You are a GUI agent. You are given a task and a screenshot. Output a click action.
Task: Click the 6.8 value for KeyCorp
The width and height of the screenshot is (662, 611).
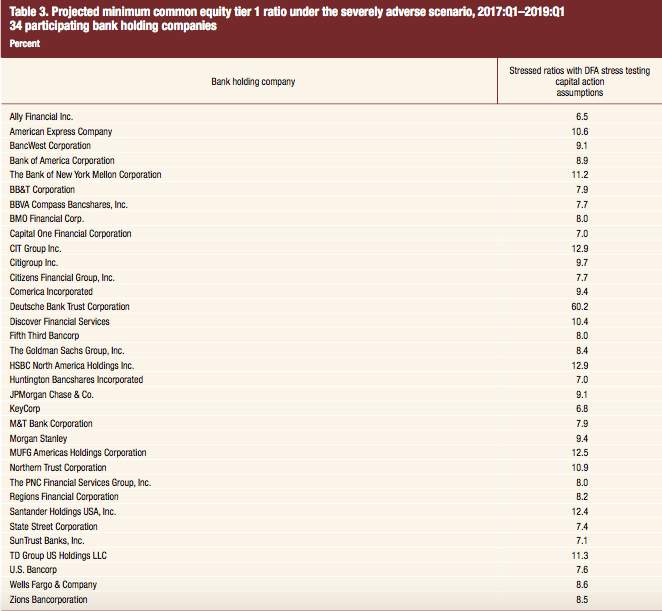tap(582, 409)
